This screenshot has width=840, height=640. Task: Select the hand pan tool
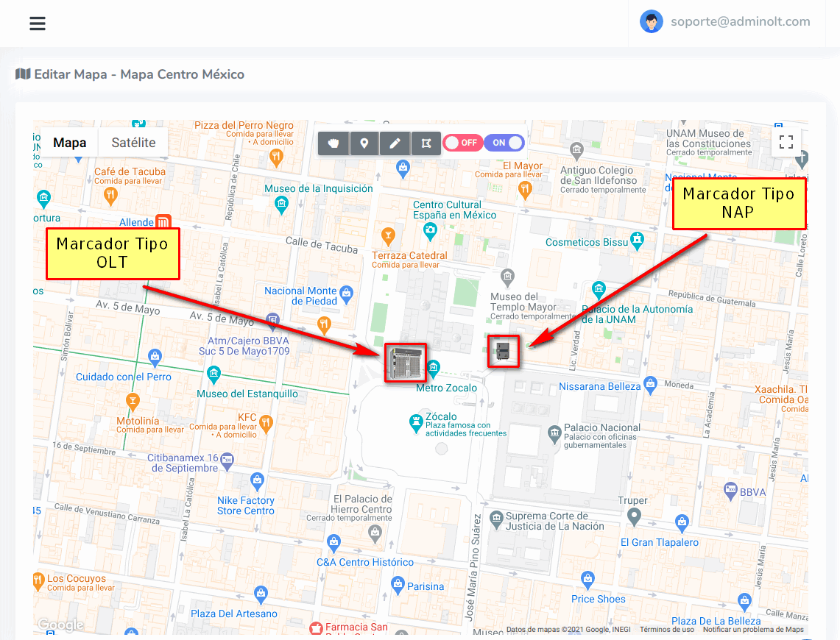[x=333, y=143]
